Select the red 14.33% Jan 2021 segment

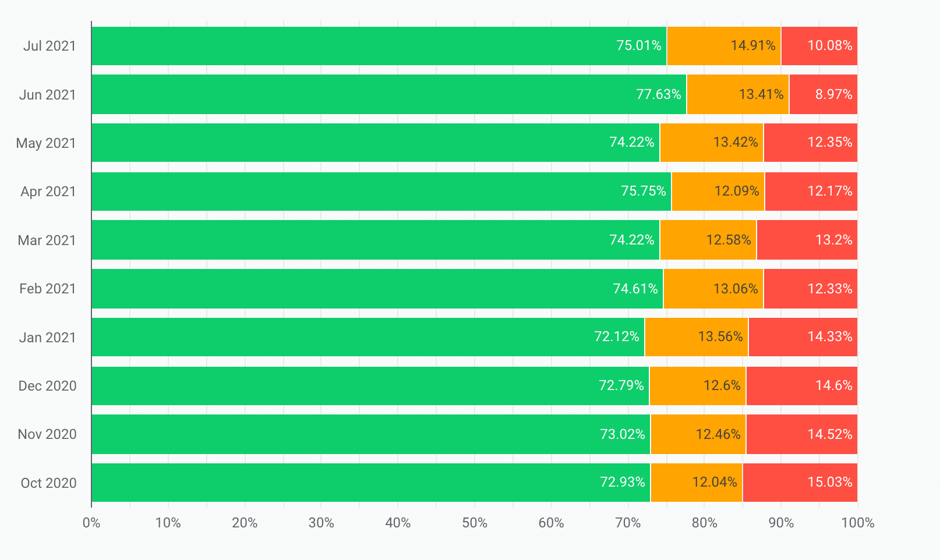[803, 337]
